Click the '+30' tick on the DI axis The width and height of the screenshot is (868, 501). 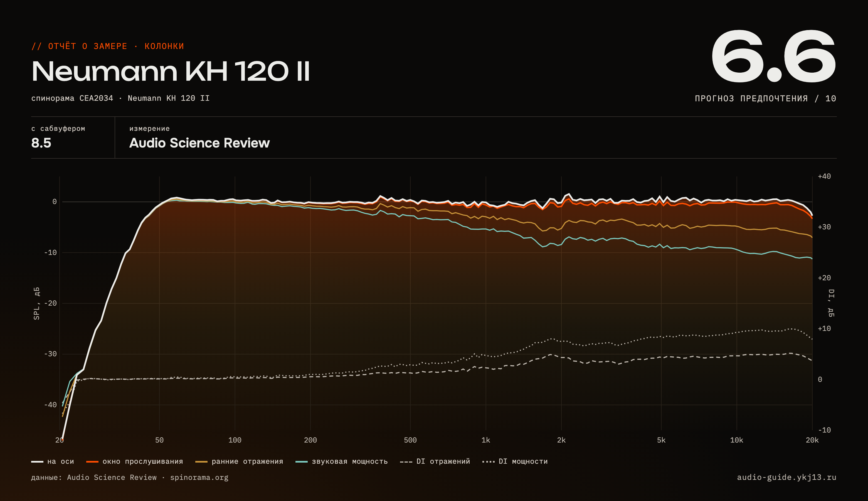click(824, 227)
